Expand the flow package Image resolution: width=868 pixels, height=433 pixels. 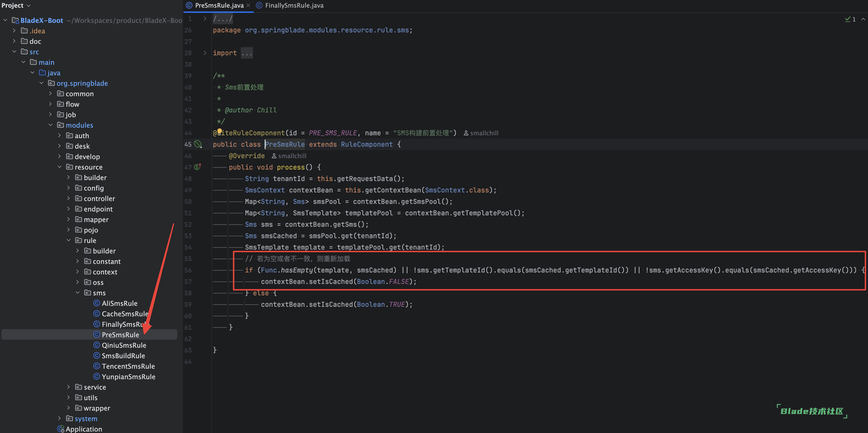coord(50,104)
